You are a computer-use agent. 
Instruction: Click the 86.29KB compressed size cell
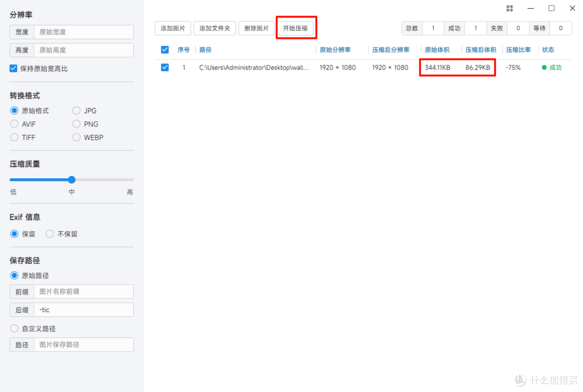tap(478, 67)
